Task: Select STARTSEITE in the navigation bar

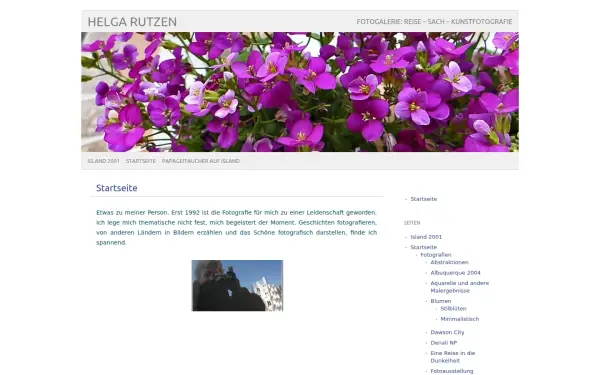Action: coord(140,161)
